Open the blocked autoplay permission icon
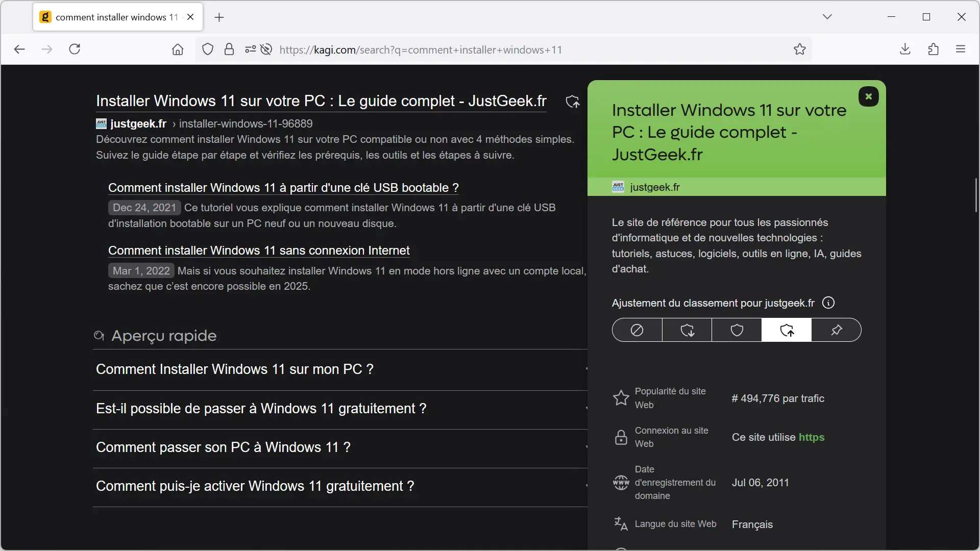 click(266, 49)
